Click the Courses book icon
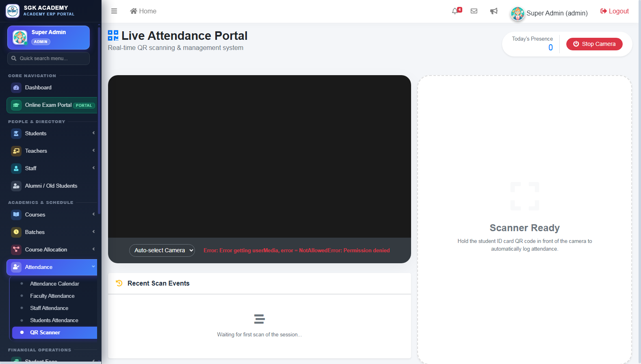The image size is (641, 364). pos(16,215)
